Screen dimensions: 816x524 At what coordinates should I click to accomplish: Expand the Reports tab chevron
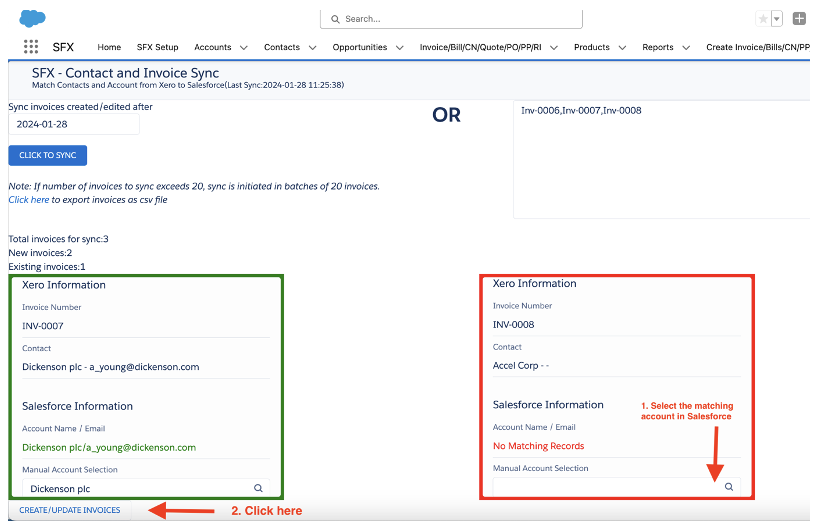[686, 48]
